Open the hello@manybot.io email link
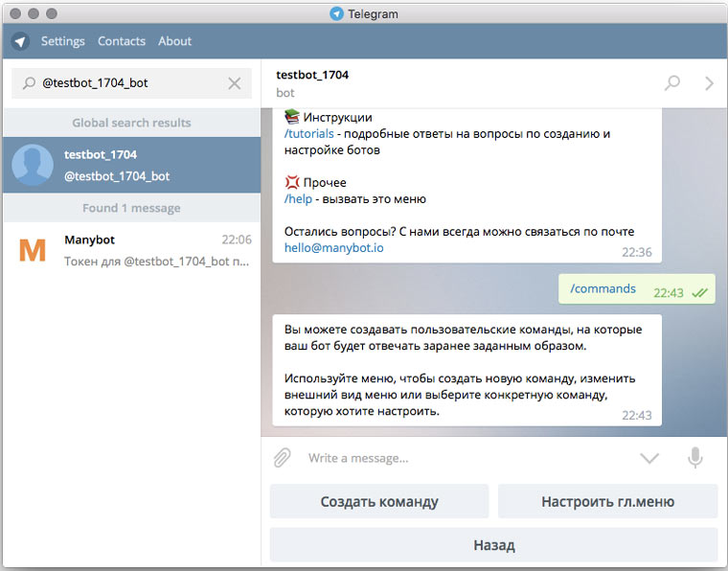This screenshot has height=571, width=728. point(332,247)
